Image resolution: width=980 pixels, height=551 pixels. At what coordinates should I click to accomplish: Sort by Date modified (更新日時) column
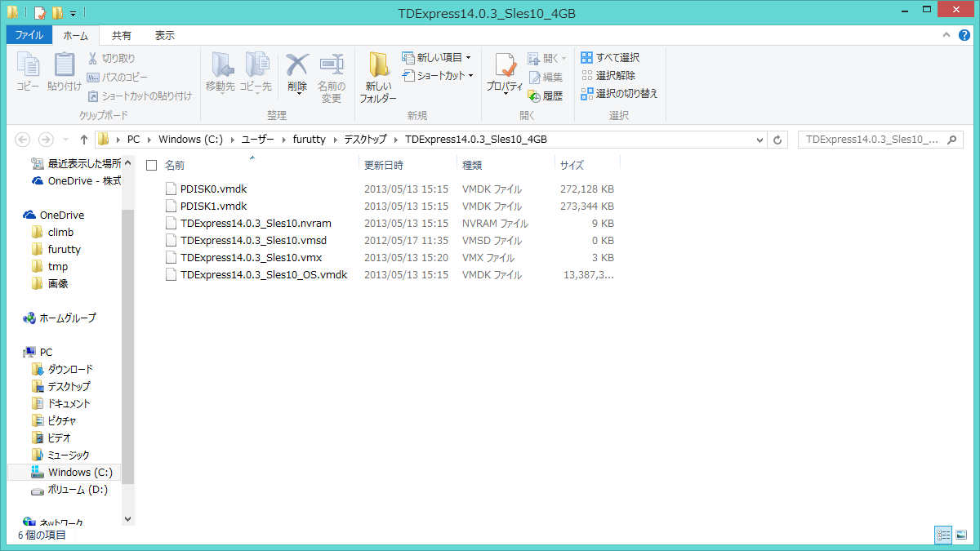[383, 165]
